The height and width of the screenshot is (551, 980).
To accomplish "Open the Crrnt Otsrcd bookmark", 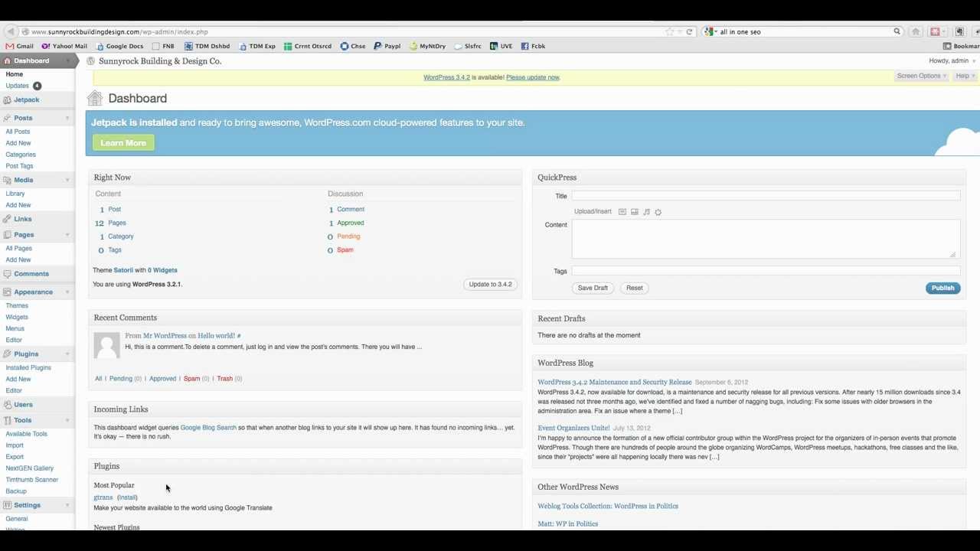I will [308, 46].
